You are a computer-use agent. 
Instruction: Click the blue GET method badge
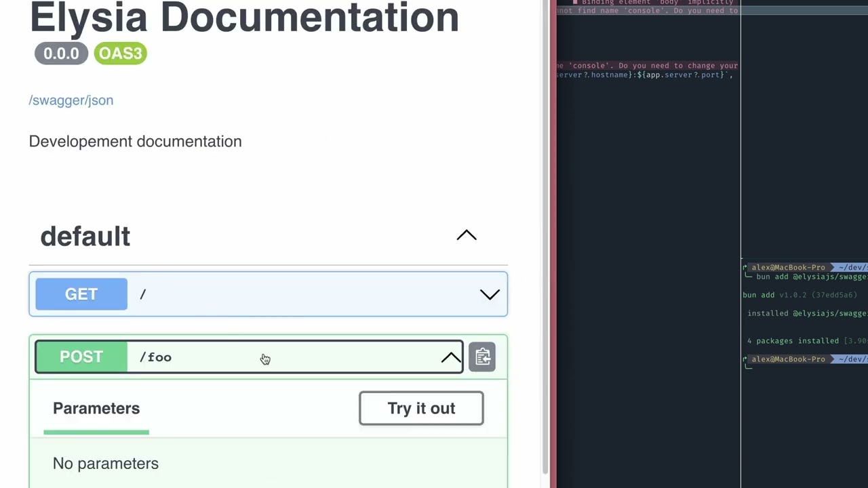click(81, 294)
